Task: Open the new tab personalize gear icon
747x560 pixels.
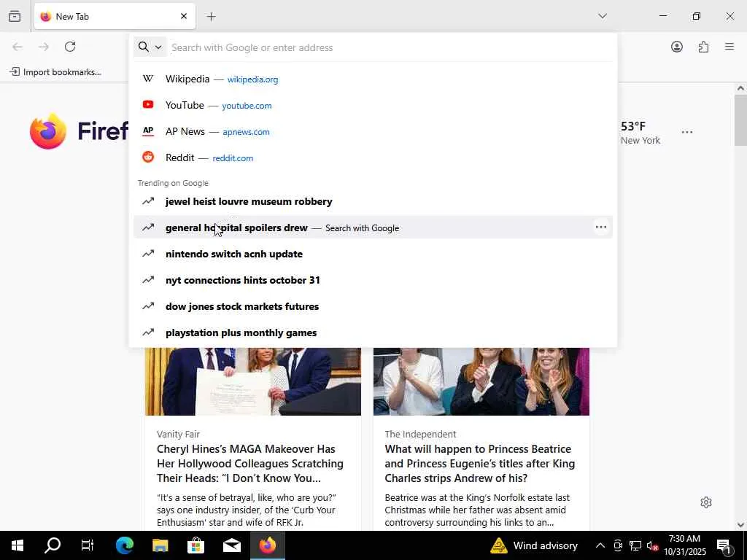Action: [706, 502]
